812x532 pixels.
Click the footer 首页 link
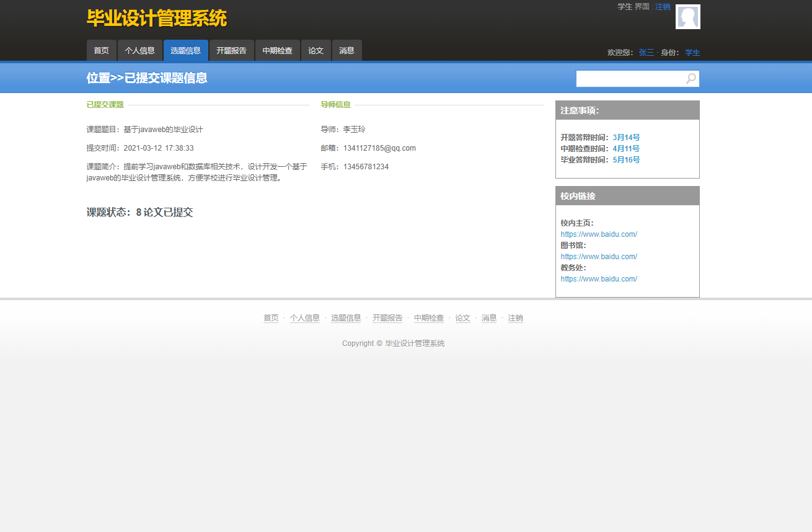[x=271, y=318]
